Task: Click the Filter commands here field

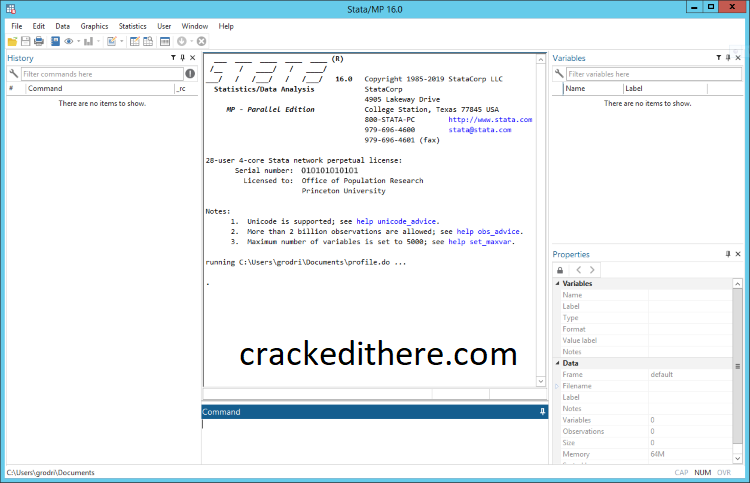Action: coord(102,74)
